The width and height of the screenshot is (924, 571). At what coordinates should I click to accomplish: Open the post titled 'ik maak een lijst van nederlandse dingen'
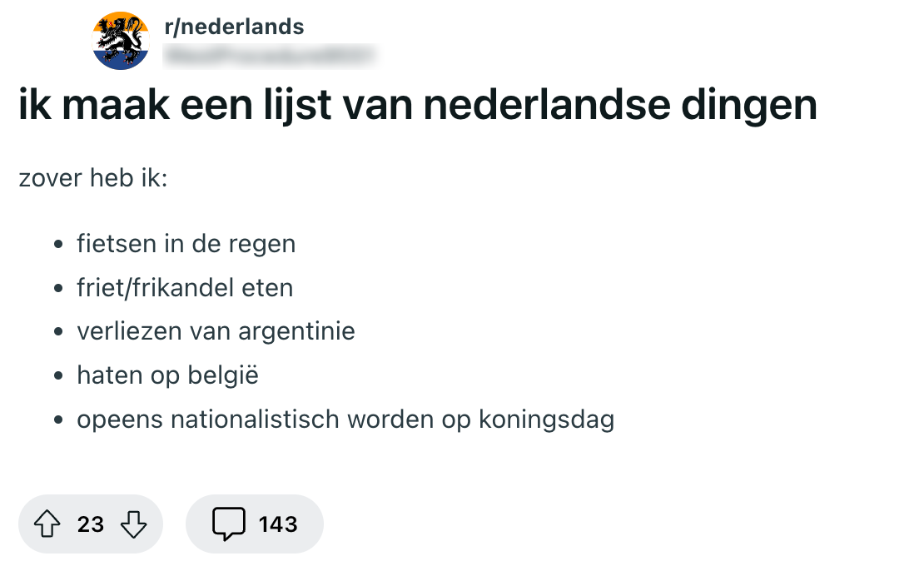pos(416,105)
